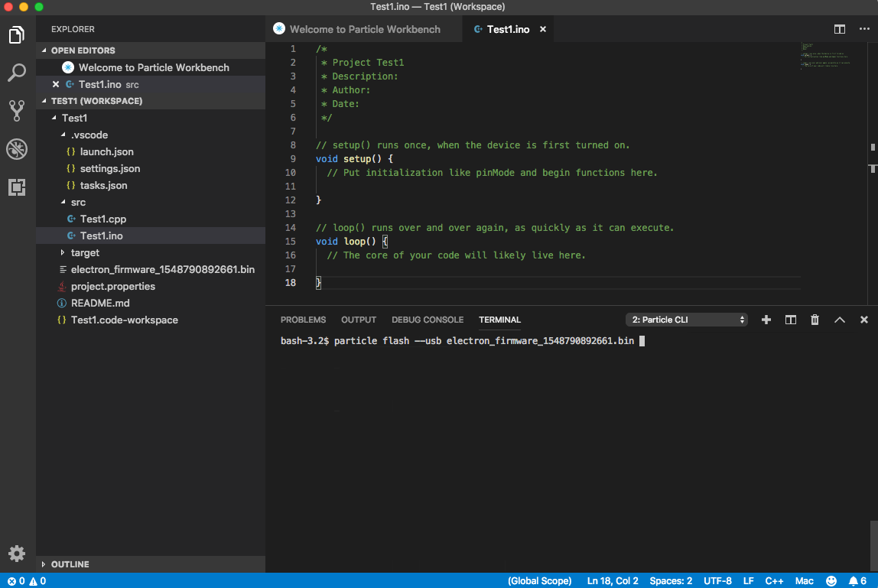The width and height of the screenshot is (878, 588).
Task: Open the Search view icon
Action: tap(17, 72)
